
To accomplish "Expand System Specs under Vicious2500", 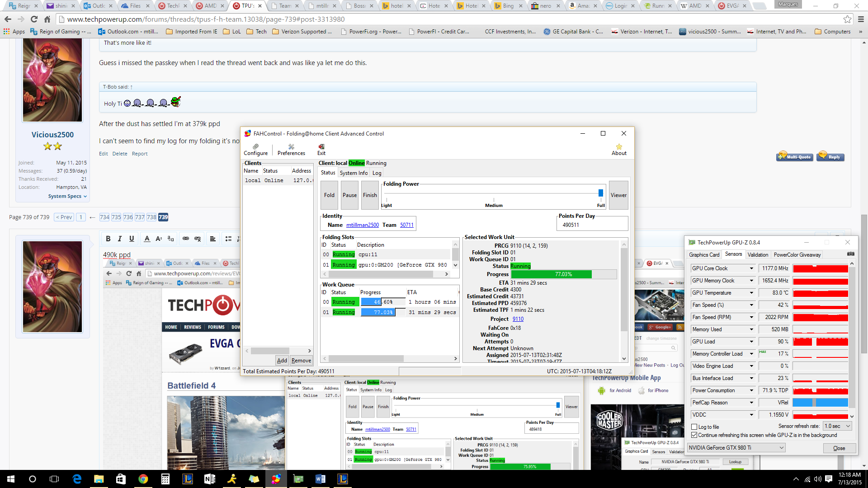I will click(67, 196).
